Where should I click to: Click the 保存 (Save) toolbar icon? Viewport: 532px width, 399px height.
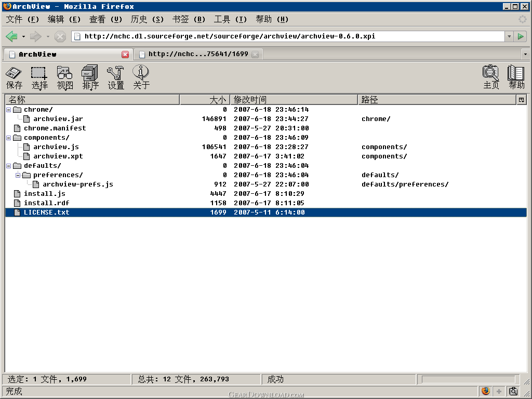coord(14,77)
